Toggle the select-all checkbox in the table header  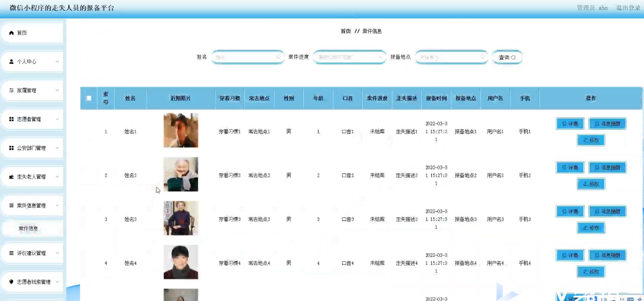tap(89, 98)
